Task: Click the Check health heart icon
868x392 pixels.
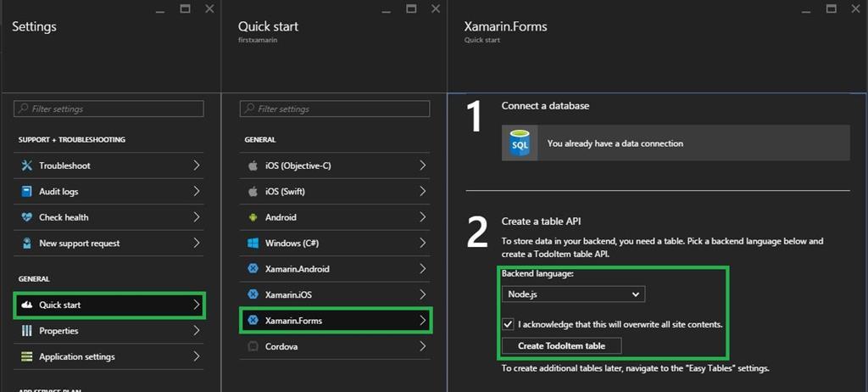Action: pos(26,217)
